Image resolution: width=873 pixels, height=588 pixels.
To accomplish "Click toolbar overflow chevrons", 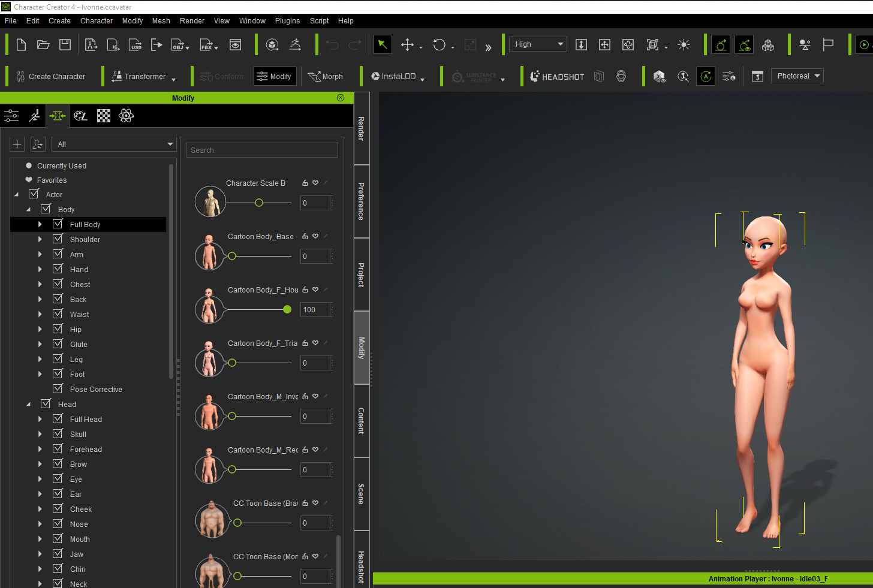I will 488,47.
